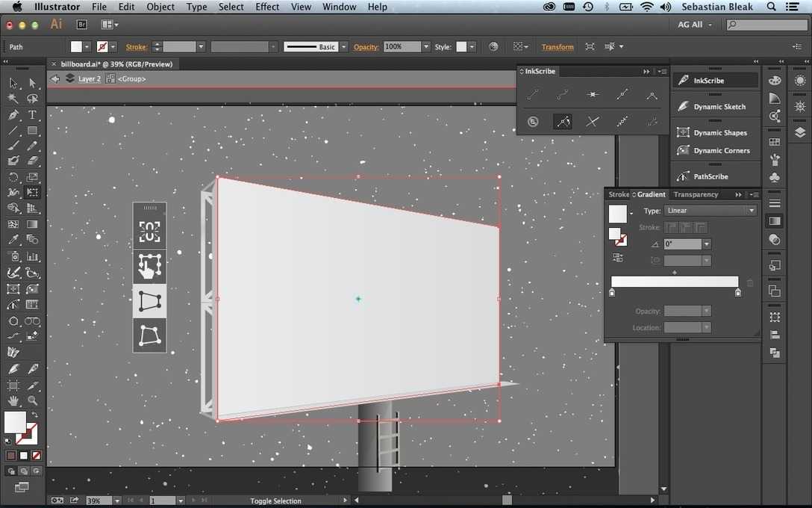
Task: Select the Artboard tool
Action: point(13,385)
